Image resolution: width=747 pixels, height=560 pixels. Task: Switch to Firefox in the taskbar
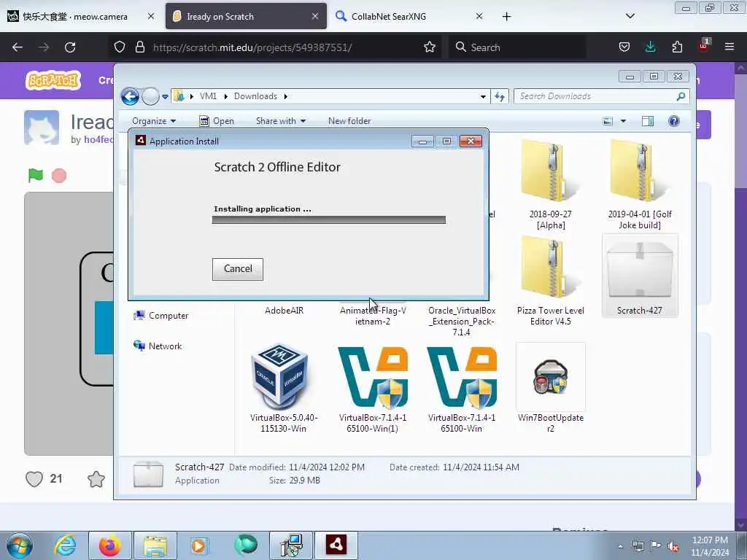click(x=110, y=545)
